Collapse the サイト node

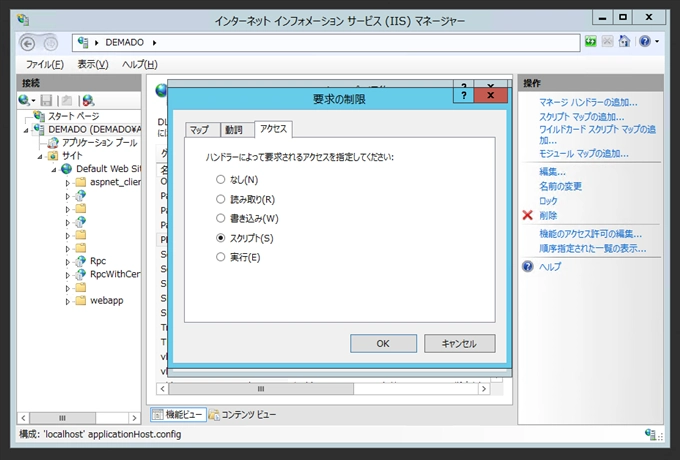click(x=40, y=156)
